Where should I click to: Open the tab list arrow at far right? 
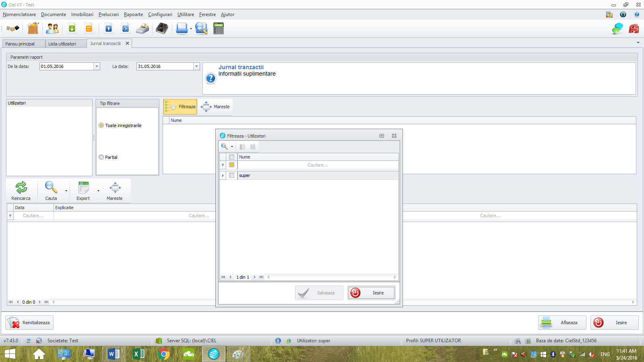pyautogui.click(x=638, y=43)
